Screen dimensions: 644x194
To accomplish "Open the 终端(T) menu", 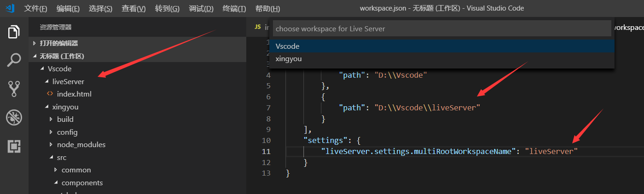I will (x=234, y=8).
